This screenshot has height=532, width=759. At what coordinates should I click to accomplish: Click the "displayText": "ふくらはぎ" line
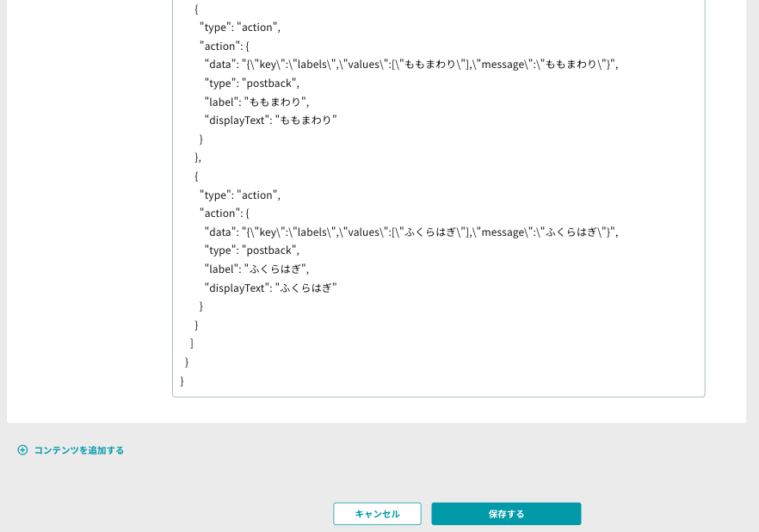tap(270, 288)
